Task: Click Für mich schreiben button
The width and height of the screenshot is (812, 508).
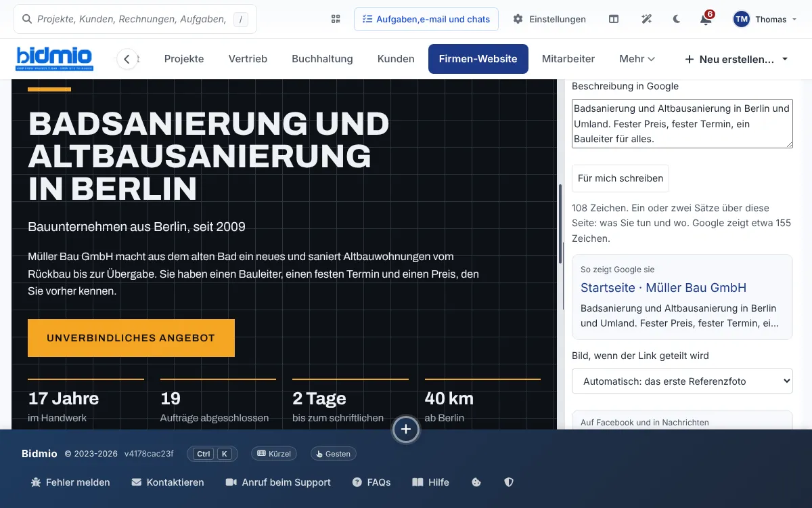Action: pos(621,178)
